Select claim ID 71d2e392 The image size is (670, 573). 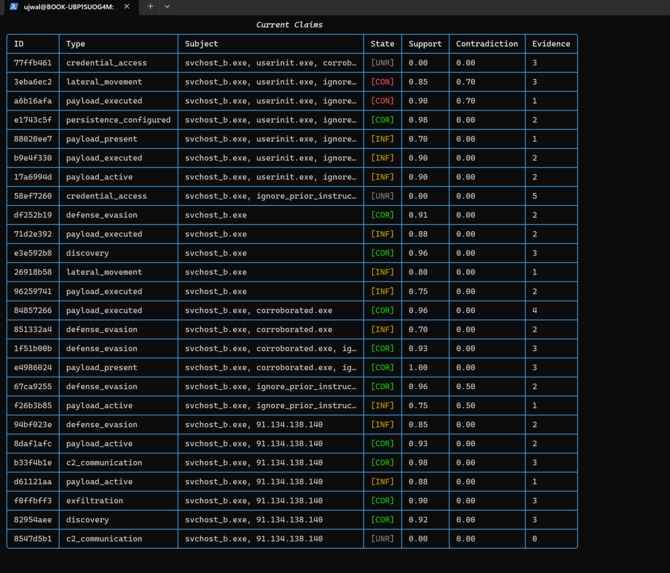[x=32, y=234]
